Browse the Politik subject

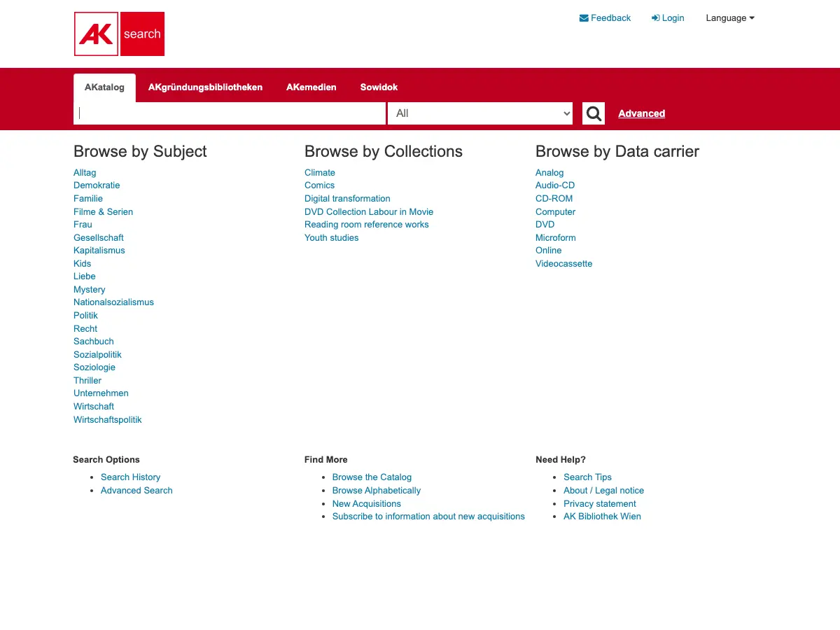pos(85,316)
